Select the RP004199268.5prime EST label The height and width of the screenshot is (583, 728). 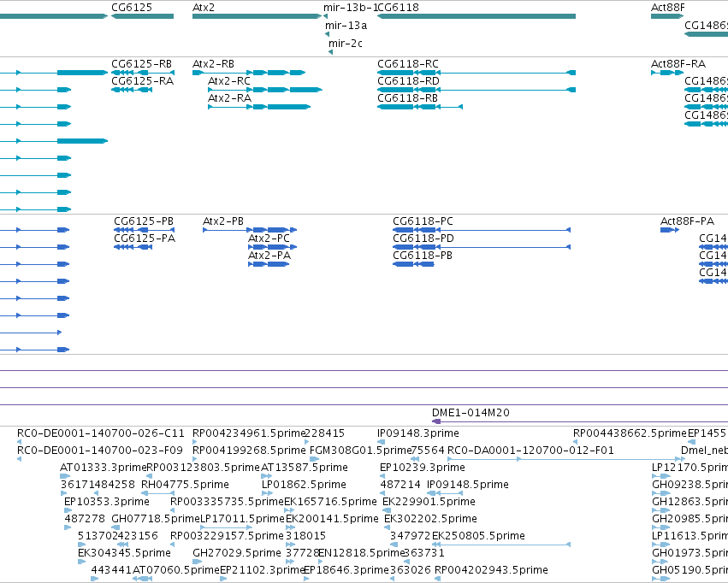[249, 450]
